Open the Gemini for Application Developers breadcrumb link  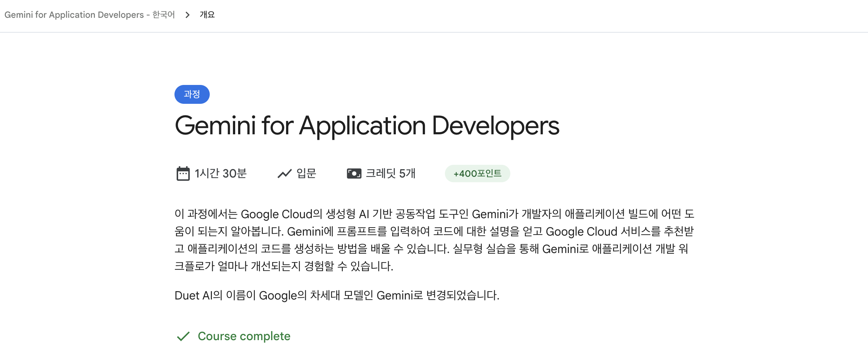coord(89,15)
